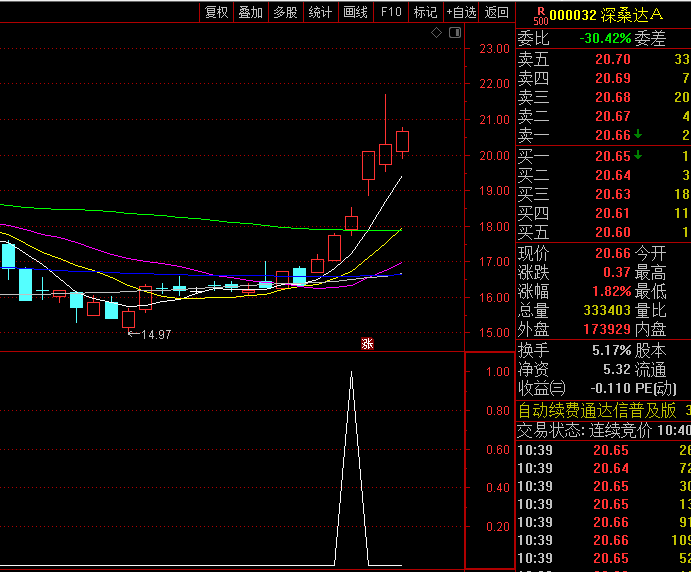Open the F10 company info page
691x572 pixels.
pos(391,12)
